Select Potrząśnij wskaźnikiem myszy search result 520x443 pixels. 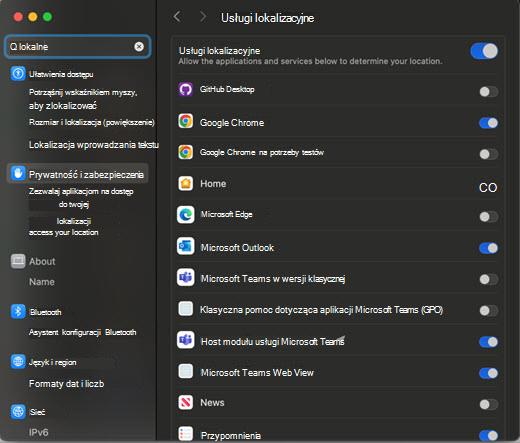83,99
